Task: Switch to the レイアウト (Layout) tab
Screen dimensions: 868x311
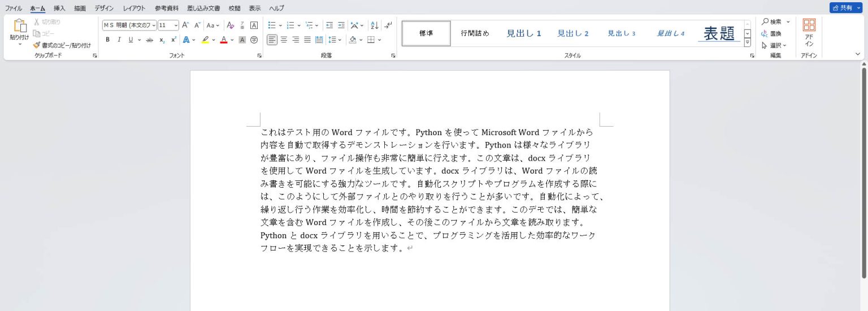Action: click(134, 8)
